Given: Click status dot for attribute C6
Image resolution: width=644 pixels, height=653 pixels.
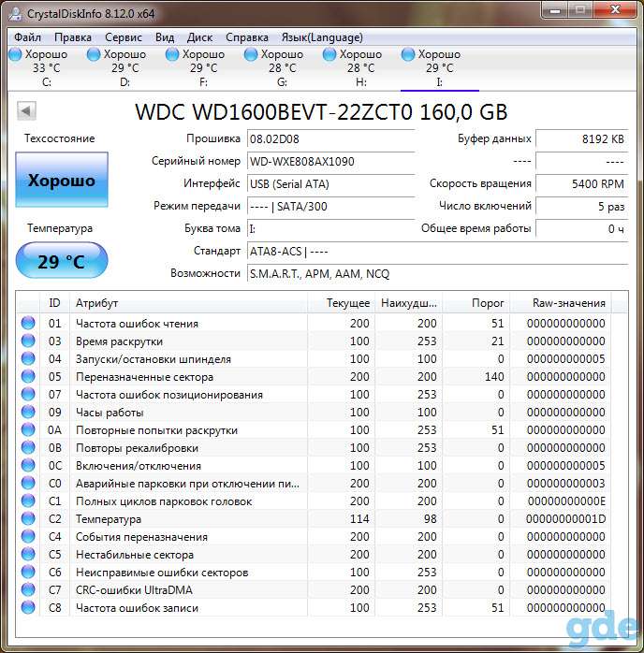Looking at the screenshot, I should click(28, 572).
